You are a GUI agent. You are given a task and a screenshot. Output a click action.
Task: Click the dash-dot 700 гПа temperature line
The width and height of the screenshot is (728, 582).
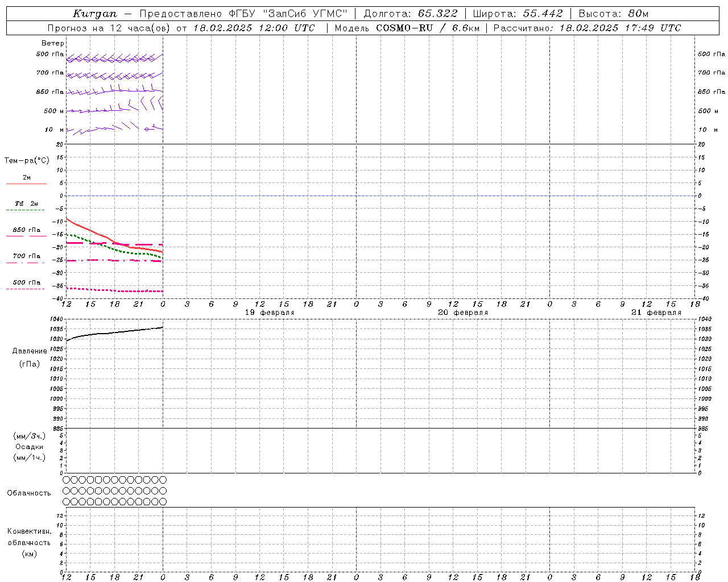114,260
